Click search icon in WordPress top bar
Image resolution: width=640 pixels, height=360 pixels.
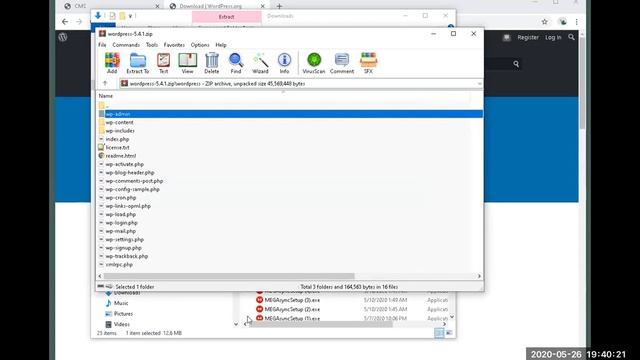(571, 37)
